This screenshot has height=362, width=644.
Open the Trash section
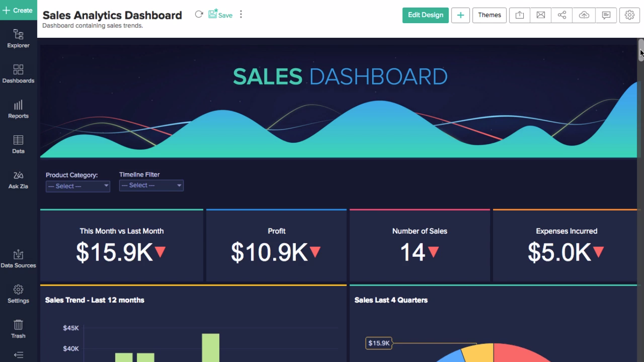tap(18, 328)
